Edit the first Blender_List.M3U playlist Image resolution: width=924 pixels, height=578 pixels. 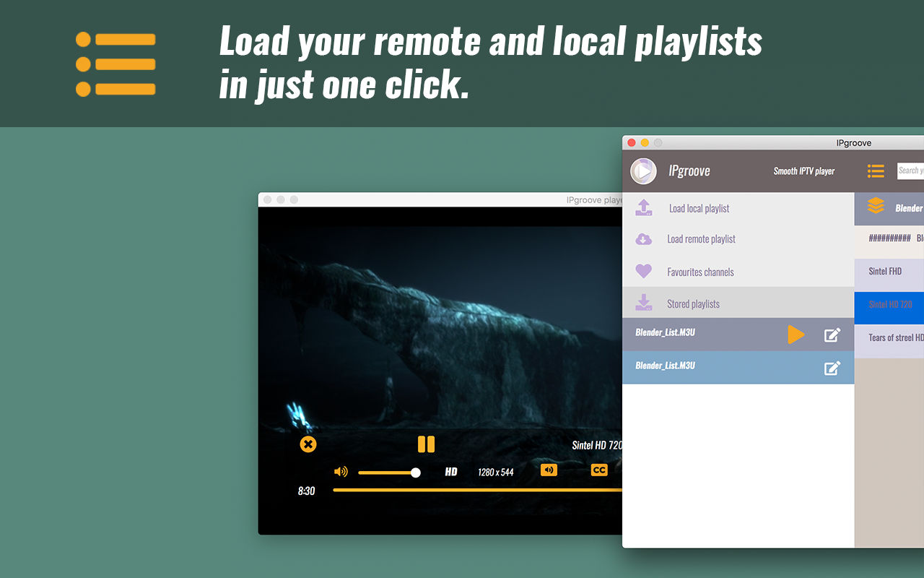tap(832, 335)
